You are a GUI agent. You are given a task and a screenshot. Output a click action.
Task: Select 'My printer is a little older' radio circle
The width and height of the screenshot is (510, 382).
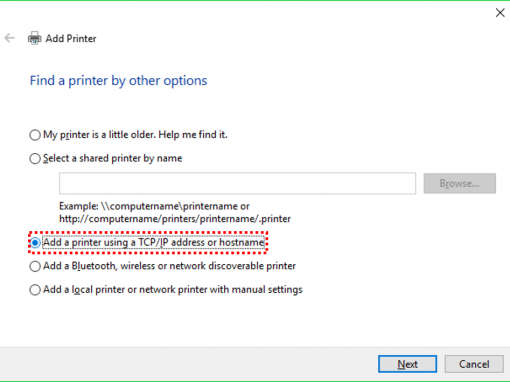[35, 135]
